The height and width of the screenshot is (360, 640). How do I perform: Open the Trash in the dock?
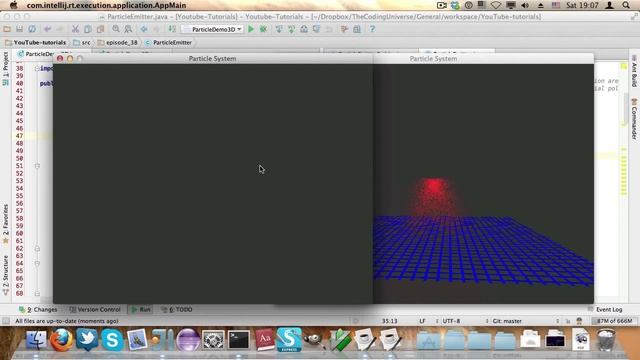pos(606,340)
